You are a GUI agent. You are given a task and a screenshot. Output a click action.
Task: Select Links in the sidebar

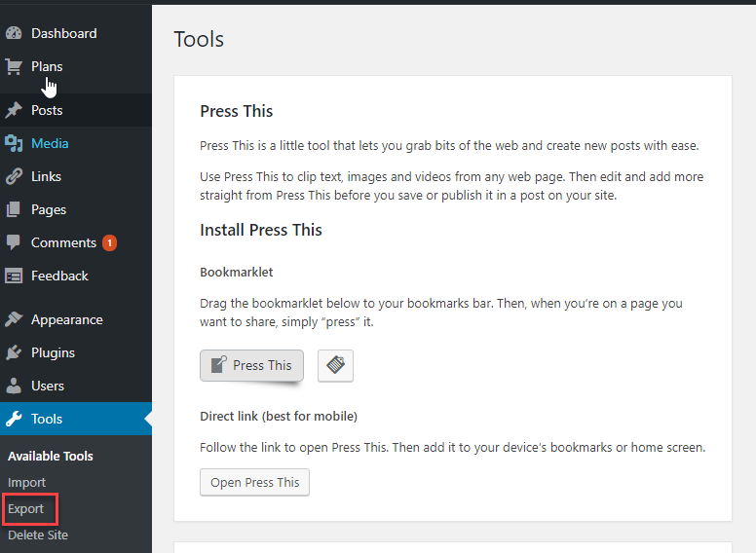coord(76,177)
